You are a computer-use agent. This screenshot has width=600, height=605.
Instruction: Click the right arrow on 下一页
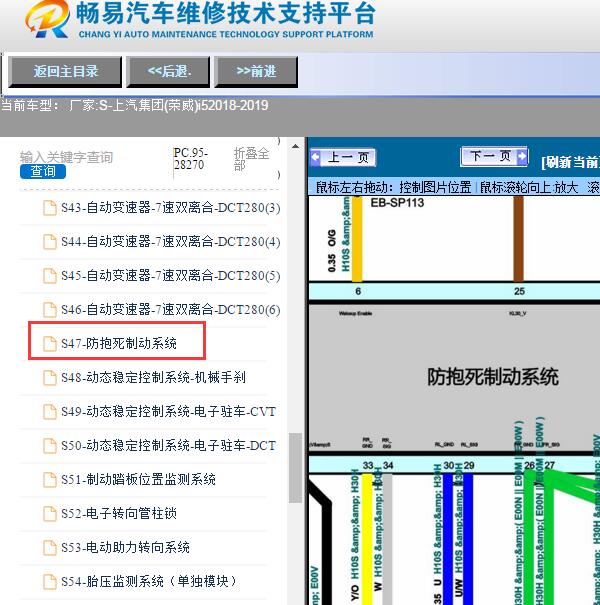pos(522,156)
